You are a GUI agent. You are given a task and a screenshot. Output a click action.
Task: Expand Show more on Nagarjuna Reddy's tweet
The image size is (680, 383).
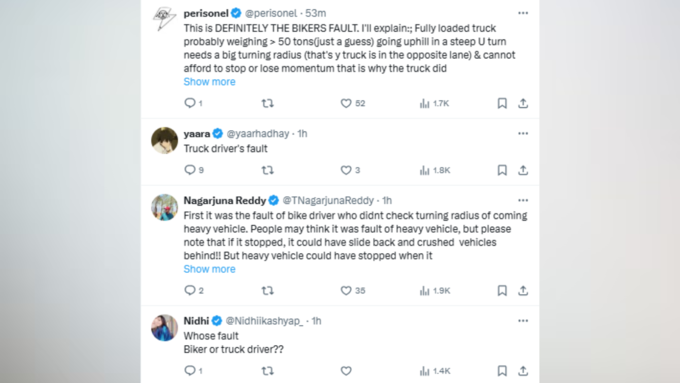tap(209, 269)
